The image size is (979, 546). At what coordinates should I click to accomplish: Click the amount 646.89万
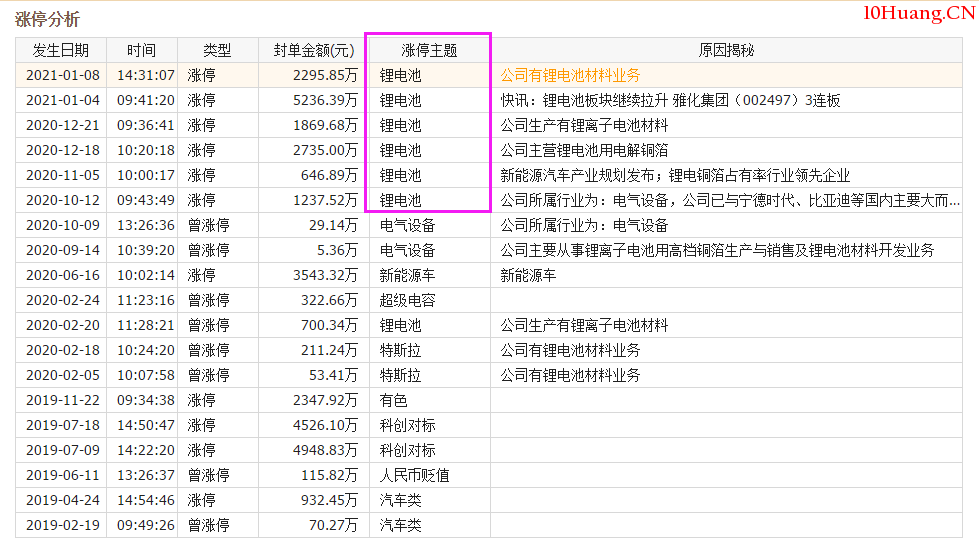pos(329,176)
